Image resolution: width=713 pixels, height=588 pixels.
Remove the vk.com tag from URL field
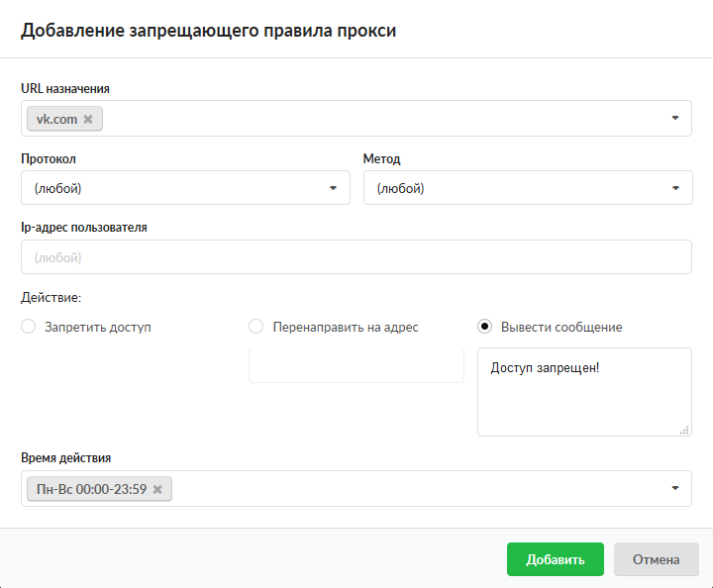click(88, 119)
